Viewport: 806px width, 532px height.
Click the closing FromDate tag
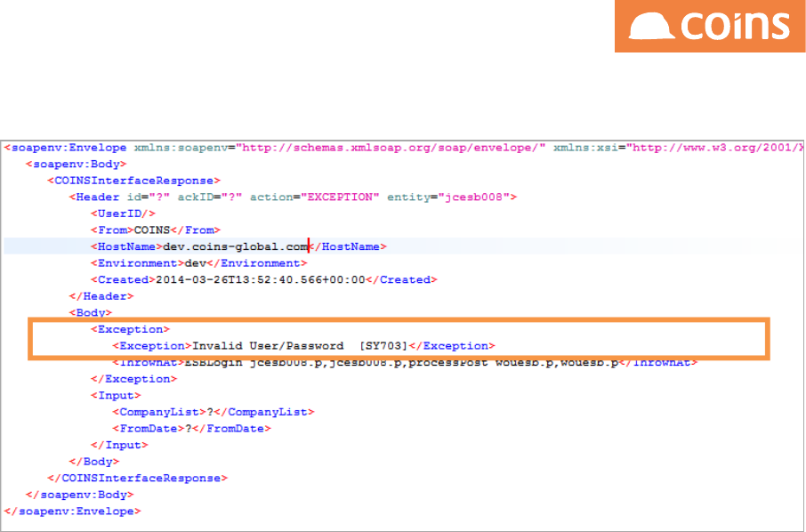point(231,428)
